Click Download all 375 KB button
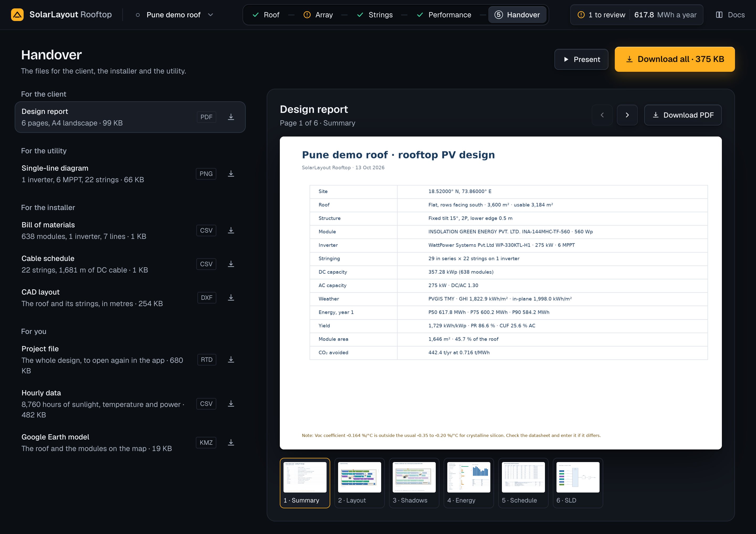 pos(675,59)
